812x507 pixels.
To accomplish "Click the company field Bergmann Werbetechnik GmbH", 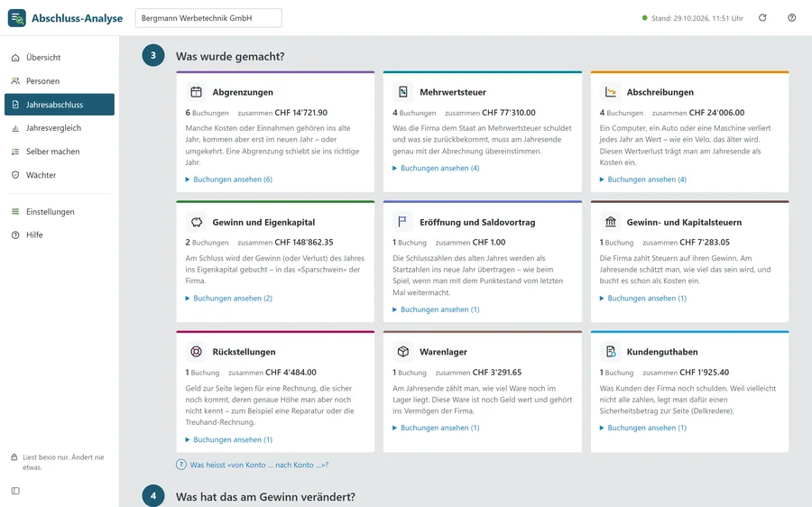I will [x=208, y=18].
